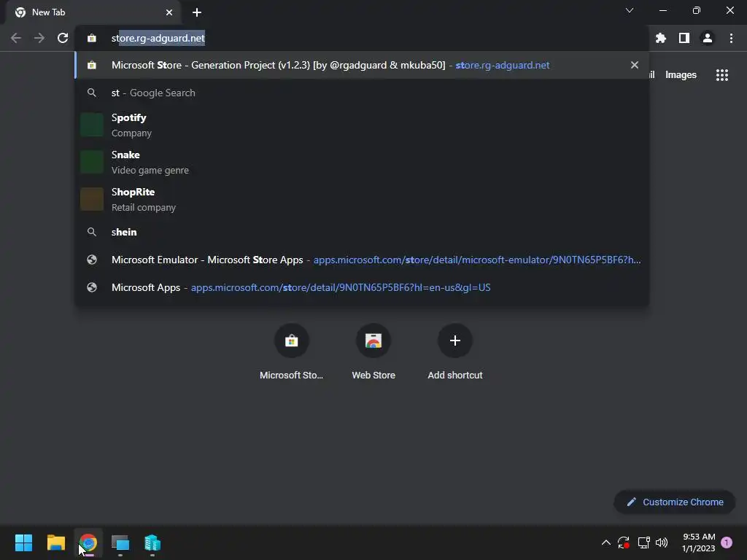
Task: Open the Microsoft Emulator Store Apps suggestion
Action: click(362, 260)
